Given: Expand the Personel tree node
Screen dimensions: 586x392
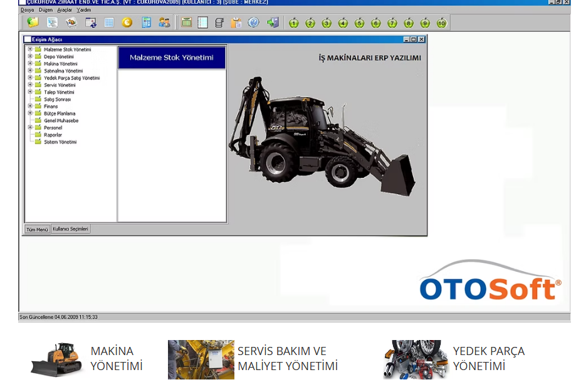Looking at the screenshot, I should 30,128.
